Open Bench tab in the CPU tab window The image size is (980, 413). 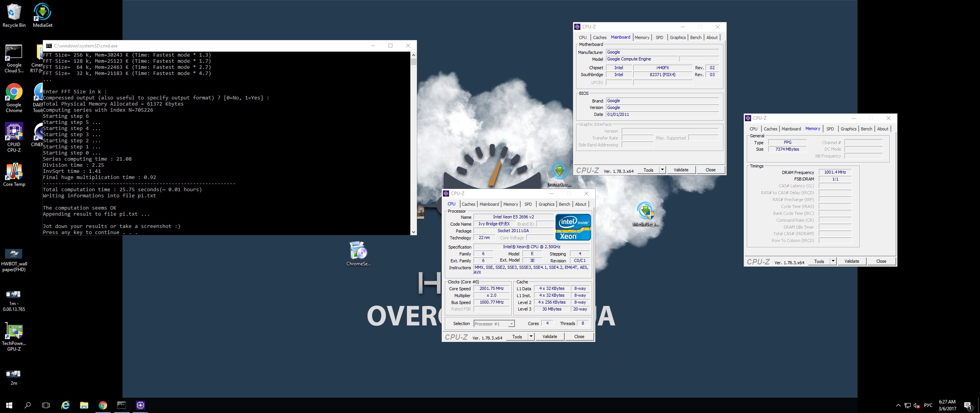[564, 204]
